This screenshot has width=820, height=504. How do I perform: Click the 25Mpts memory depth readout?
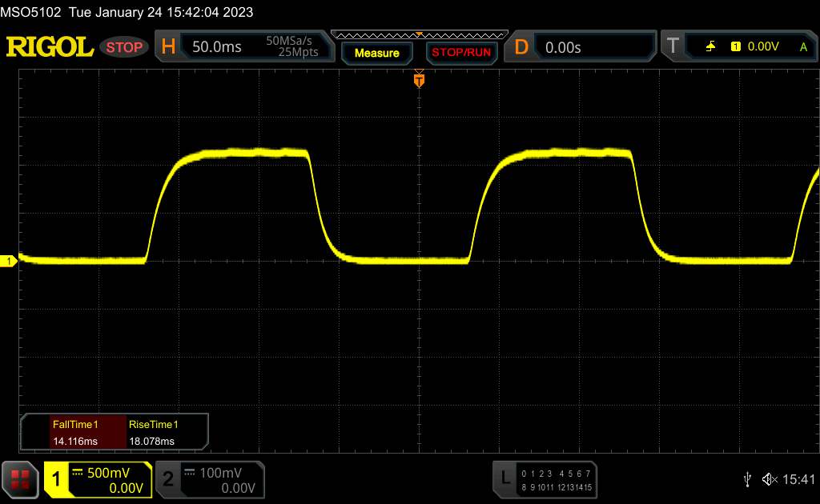[298, 52]
